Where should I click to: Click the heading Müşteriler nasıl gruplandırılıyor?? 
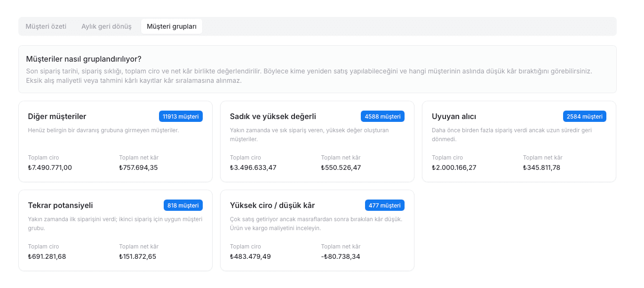pyautogui.click(x=84, y=59)
